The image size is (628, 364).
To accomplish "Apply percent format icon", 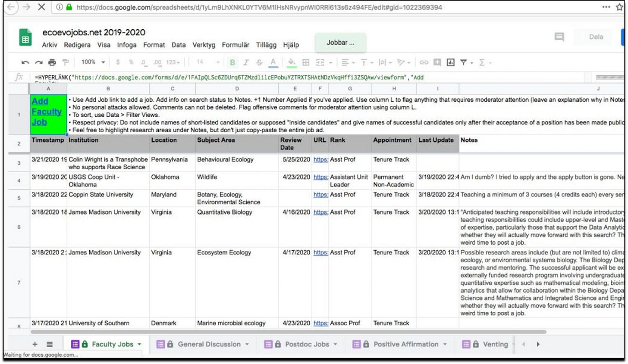I will pos(131,62).
